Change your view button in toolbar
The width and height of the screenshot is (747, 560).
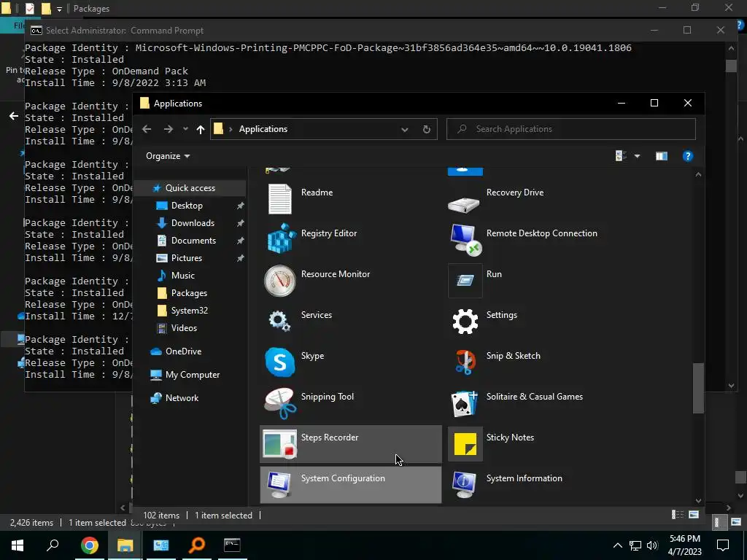[621, 156]
